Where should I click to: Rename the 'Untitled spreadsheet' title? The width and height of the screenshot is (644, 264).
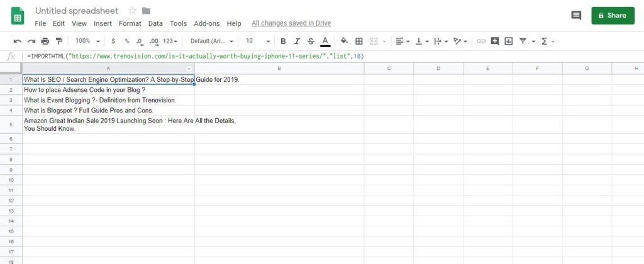coord(76,11)
